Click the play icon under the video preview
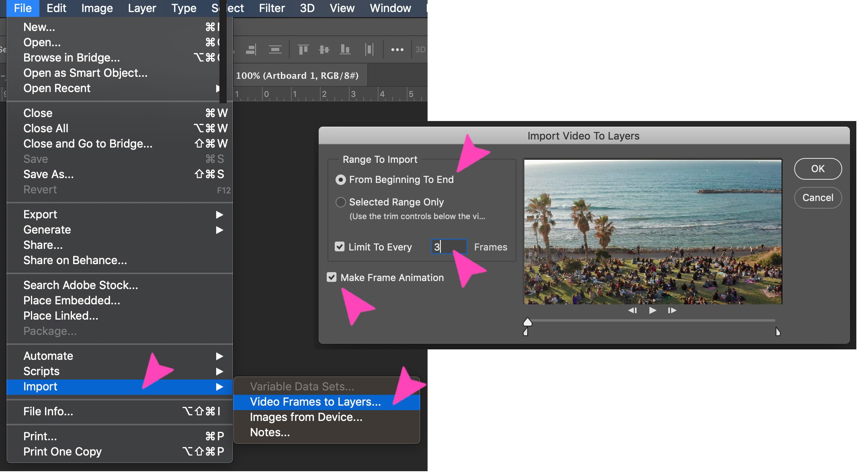868x472 pixels. click(653, 310)
